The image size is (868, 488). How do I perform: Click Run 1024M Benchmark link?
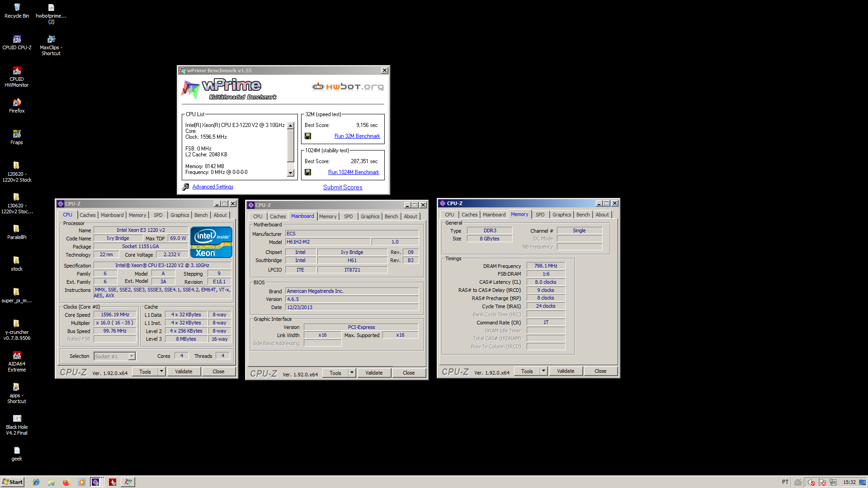click(354, 172)
